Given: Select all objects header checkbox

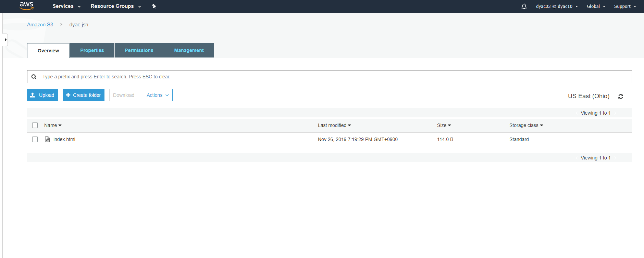Looking at the screenshot, I should (x=35, y=125).
